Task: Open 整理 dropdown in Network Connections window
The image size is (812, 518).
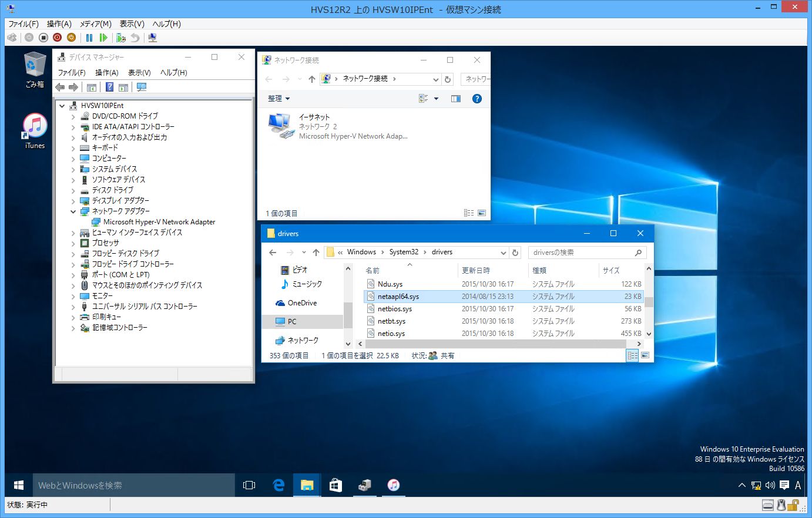Action: [x=279, y=99]
